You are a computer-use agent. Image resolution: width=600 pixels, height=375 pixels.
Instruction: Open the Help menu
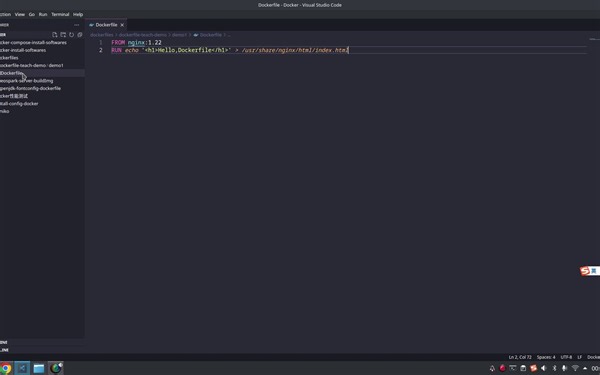pyautogui.click(x=78, y=15)
